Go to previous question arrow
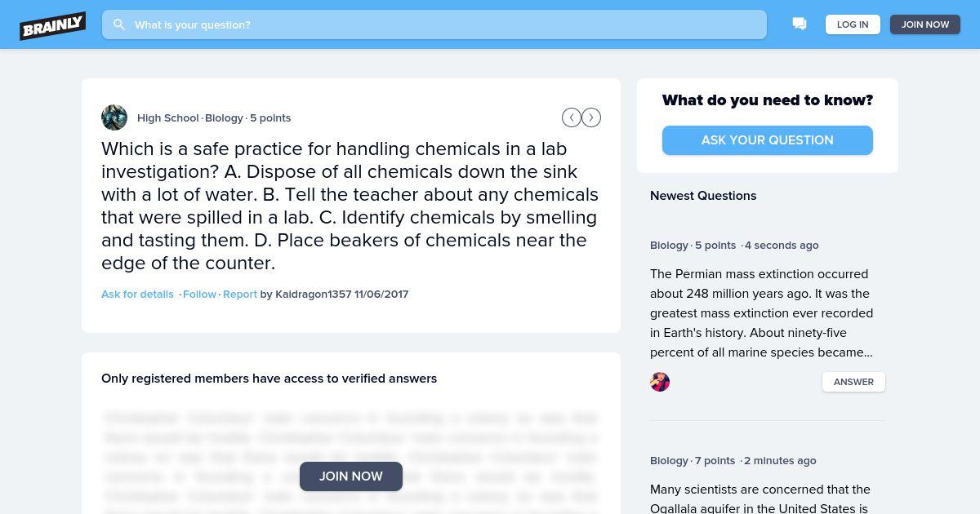This screenshot has width=980, height=514. (572, 117)
